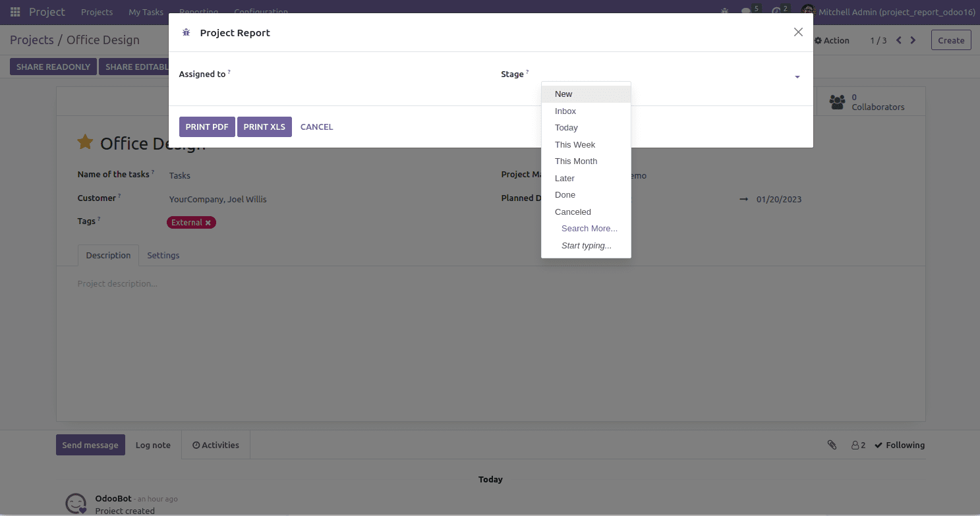The width and height of the screenshot is (980, 516).
Task: Click the Create button
Action: pos(951,40)
